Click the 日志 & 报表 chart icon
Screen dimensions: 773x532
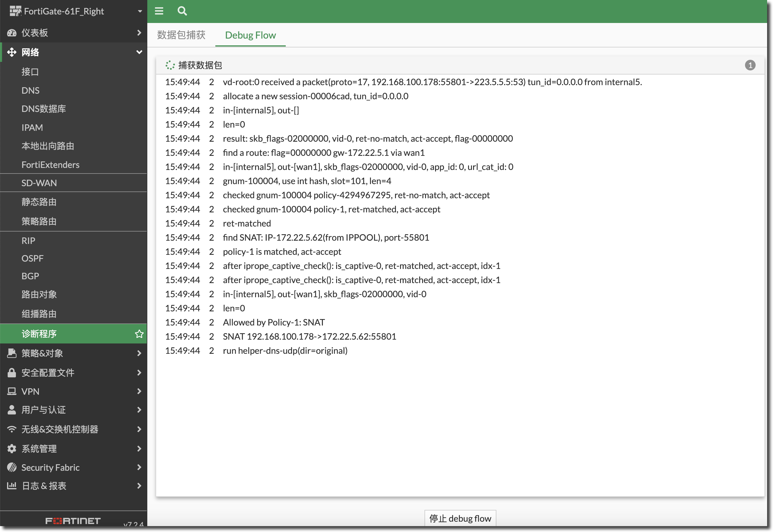point(12,486)
